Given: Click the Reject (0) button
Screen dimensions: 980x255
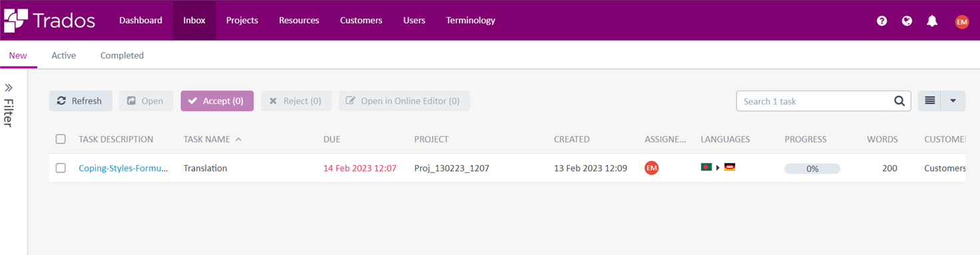Looking at the screenshot, I should click(x=296, y=101).
